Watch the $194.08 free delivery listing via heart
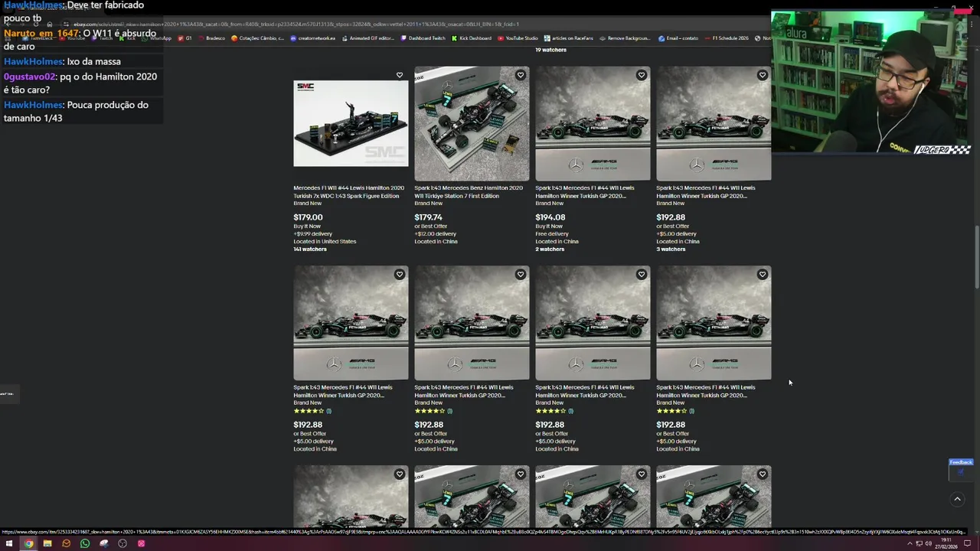This screenshot has height=551, width=980. click(641, 75)
